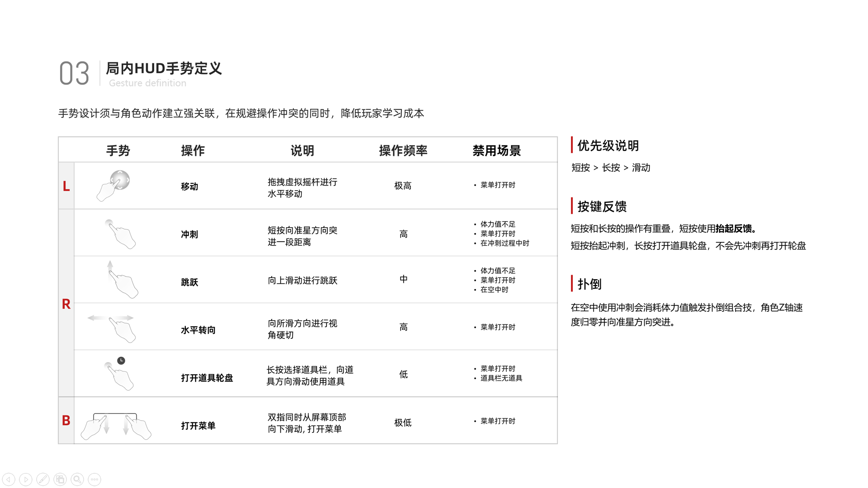Click the swipe-up gesture icon for 跳跃

(x=122, y=280)
